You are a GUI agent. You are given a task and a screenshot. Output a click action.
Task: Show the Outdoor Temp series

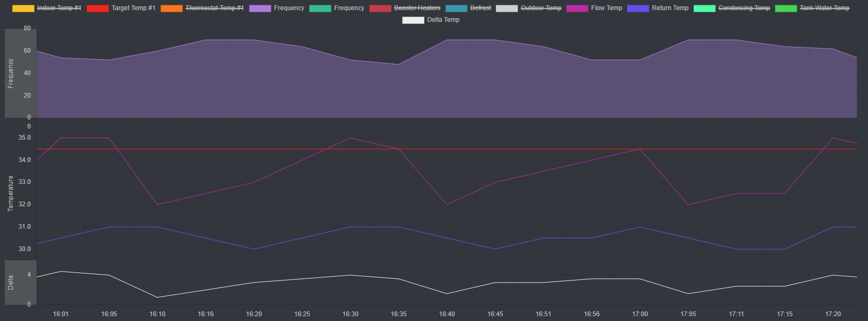(x=541, y=8)
